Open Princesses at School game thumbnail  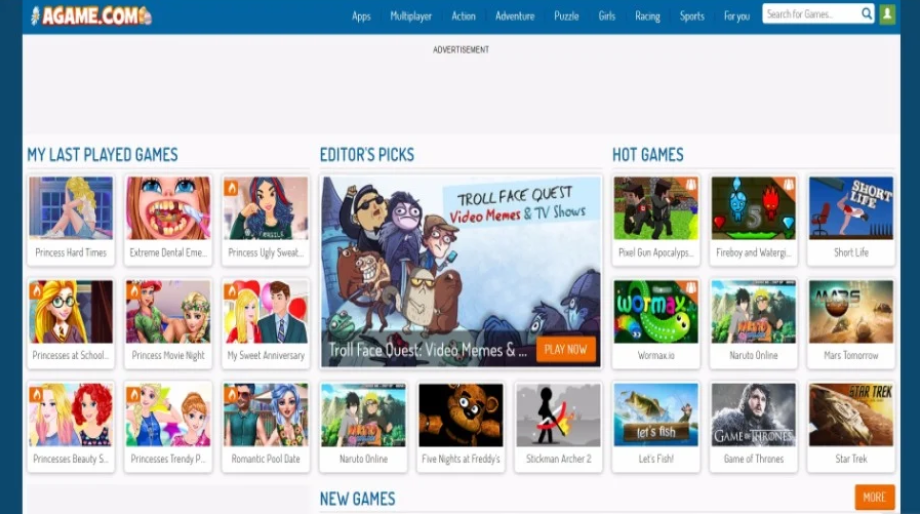pos(71,312)
